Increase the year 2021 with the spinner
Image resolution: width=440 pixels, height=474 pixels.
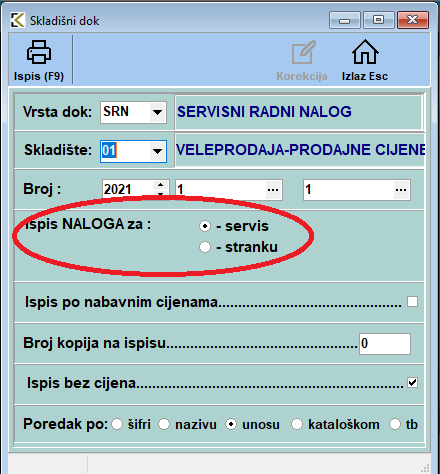[161, 185]
